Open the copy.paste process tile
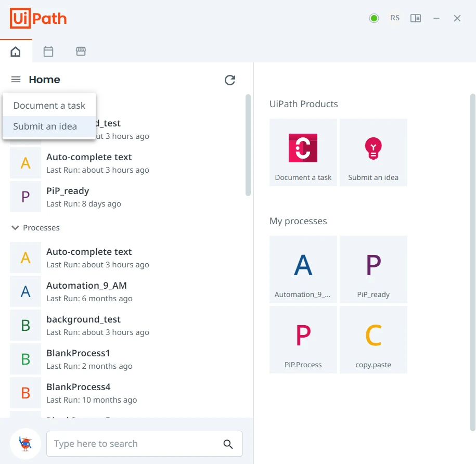Image resolution: width=476 pixels, height=464 pixels. click(373, 340)
